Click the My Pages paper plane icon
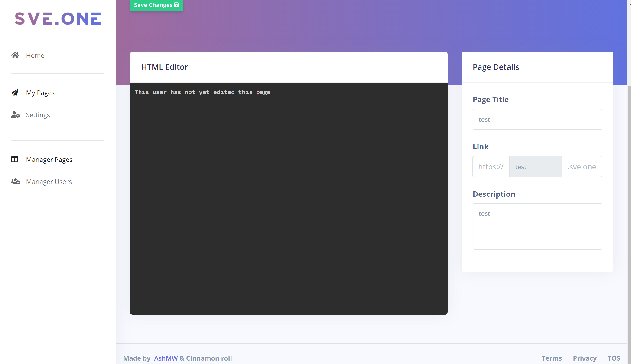This screenshot has width=631, height=364. click(x=15, y=93)
